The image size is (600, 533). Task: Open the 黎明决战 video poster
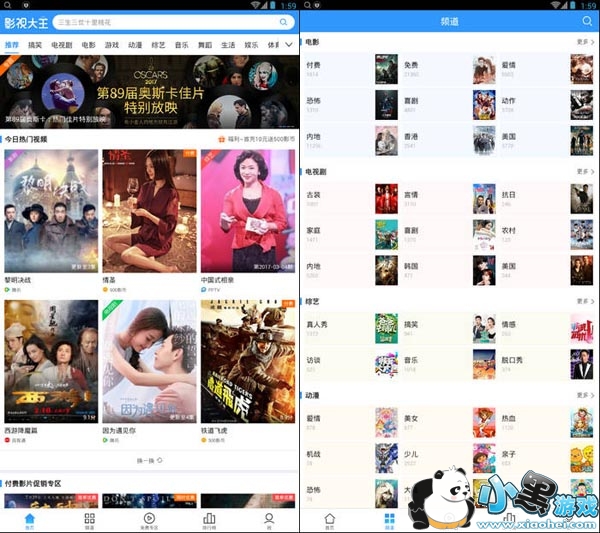click(51, 211)
